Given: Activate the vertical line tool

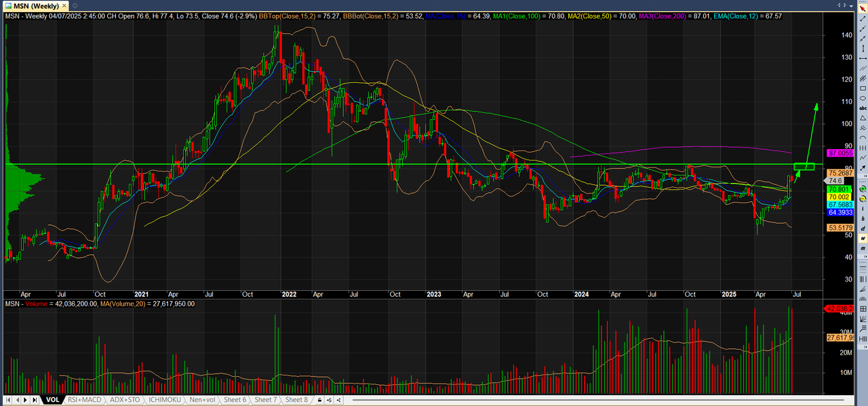Looking at the screenshot, I should tap(863, 49).
